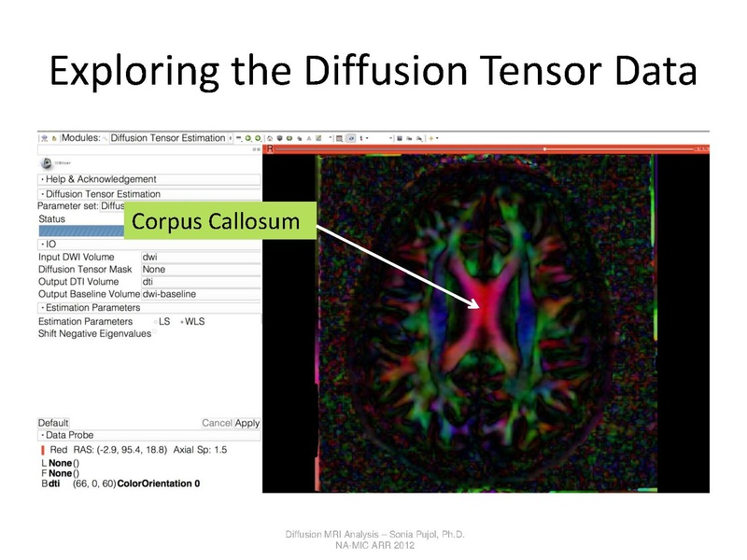Expand the Help & Acknowledgement section
The width and height of the screenshot is (747, 560).
coord(149,179)
